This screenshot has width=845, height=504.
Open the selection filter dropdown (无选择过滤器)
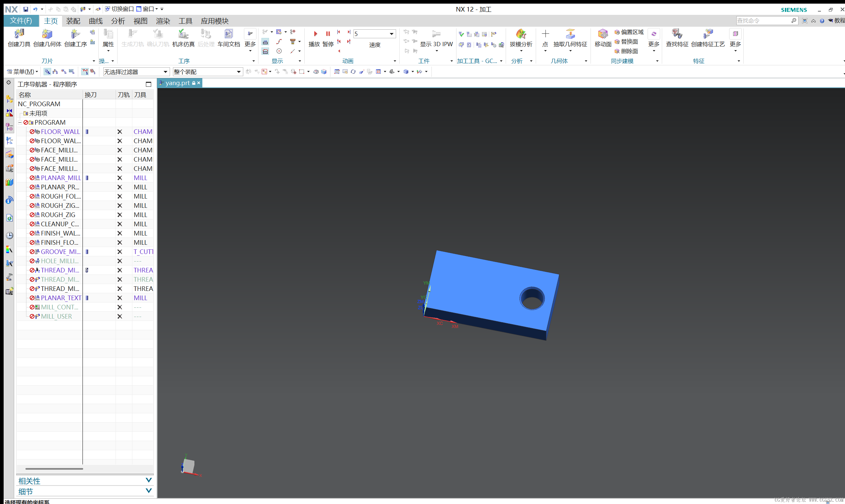165,72
